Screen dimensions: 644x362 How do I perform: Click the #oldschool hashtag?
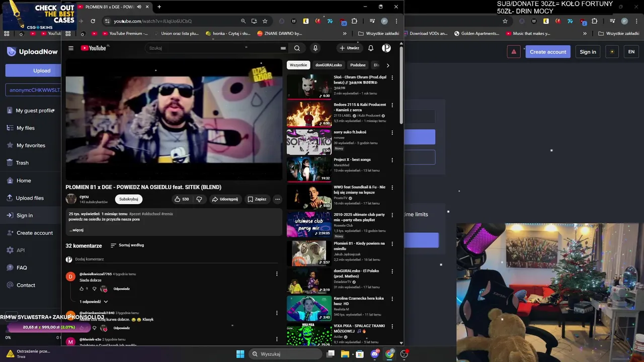click(151, 214)
